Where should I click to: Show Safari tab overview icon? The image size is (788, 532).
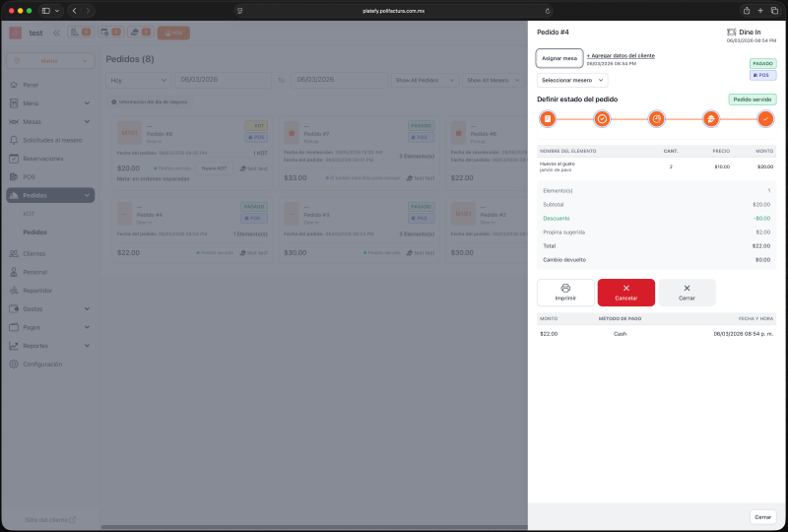(774, 11)
